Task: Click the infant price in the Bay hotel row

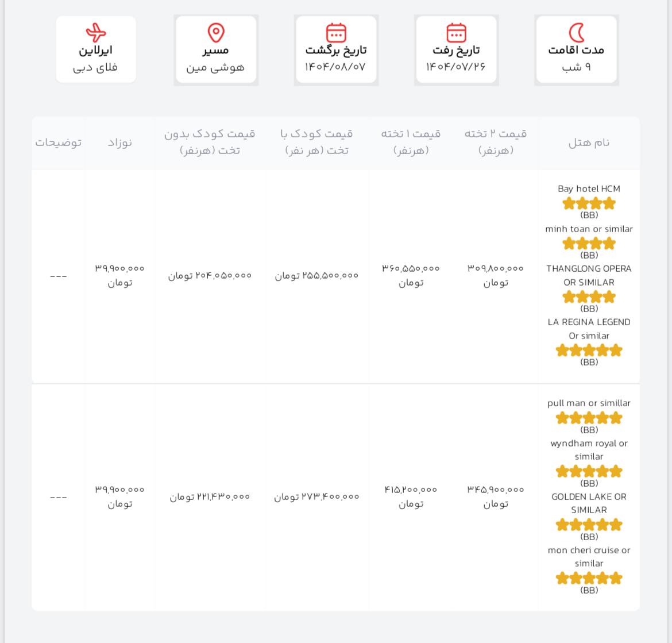Action: point(119,275)
